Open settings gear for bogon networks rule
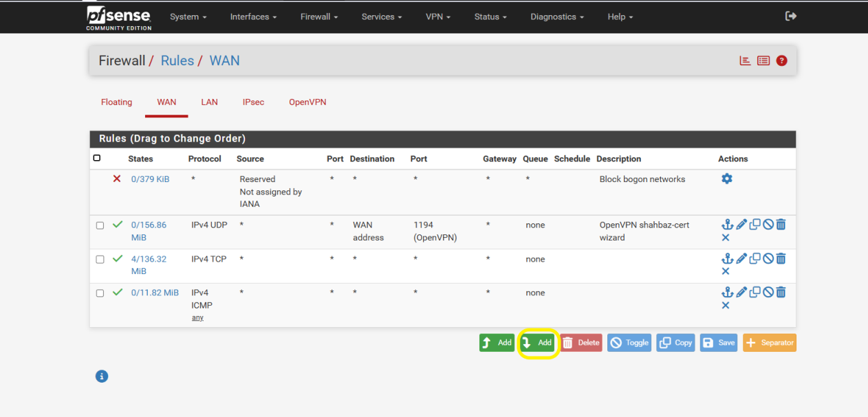 727,179
